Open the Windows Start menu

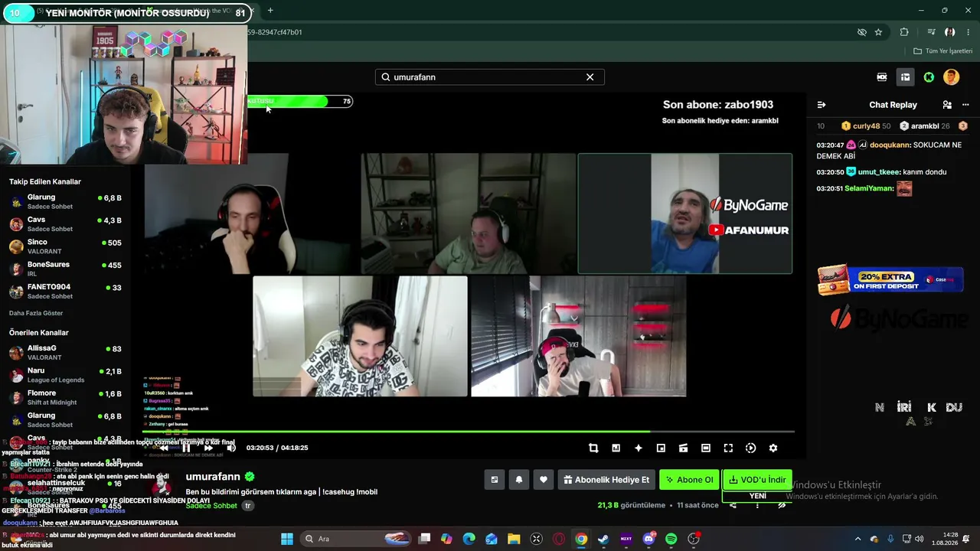(x=287, y=540)
